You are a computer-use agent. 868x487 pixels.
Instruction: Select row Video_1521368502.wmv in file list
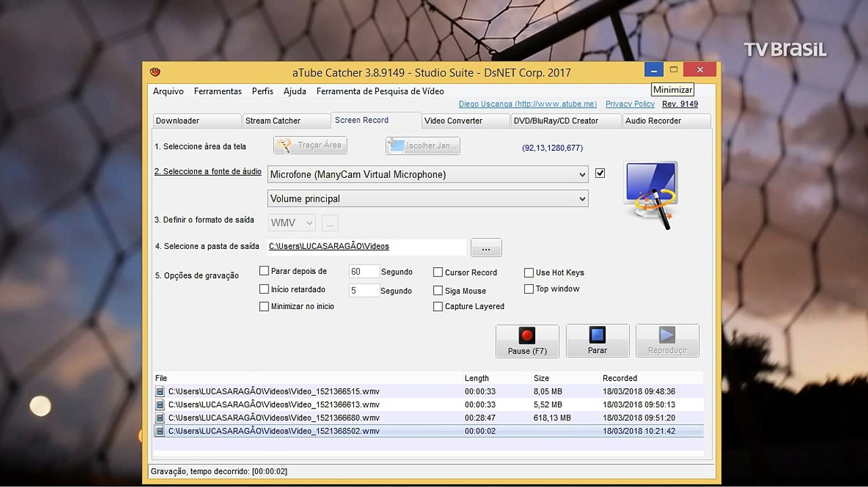pyautogui.click(x=429, y=431)
